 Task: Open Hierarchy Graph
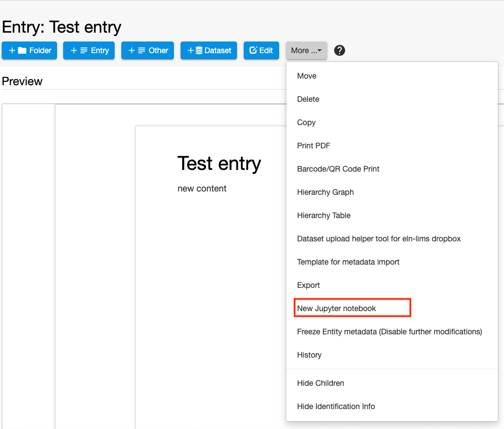pos(392,192)
